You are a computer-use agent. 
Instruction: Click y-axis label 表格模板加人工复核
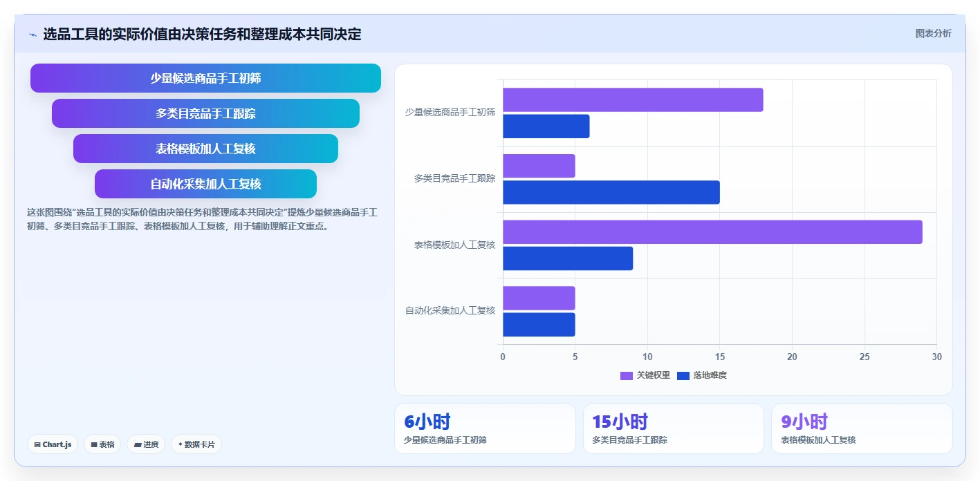coord(455,245)
